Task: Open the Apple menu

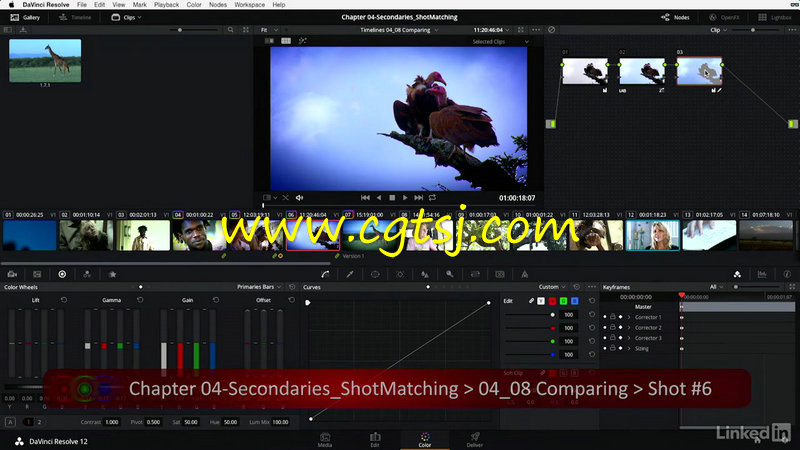Action: point(11,5)
